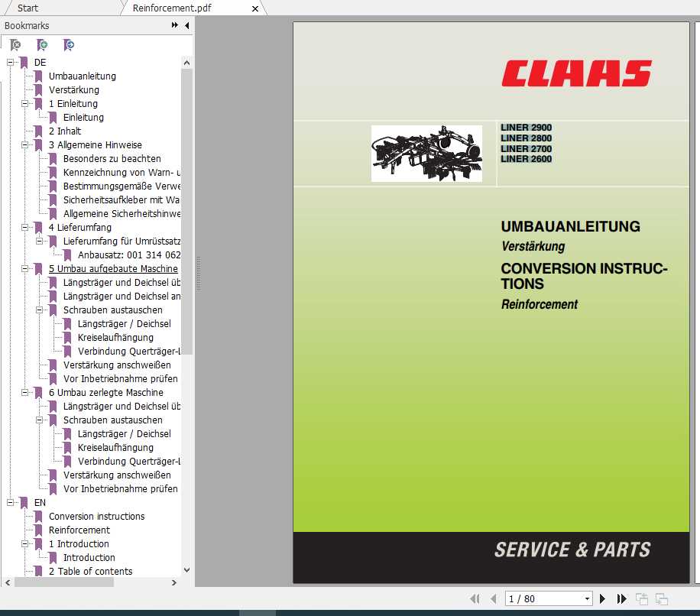Open 2 Table of contents bookmark
The image size is (700, 616).
tap(90, 572)
